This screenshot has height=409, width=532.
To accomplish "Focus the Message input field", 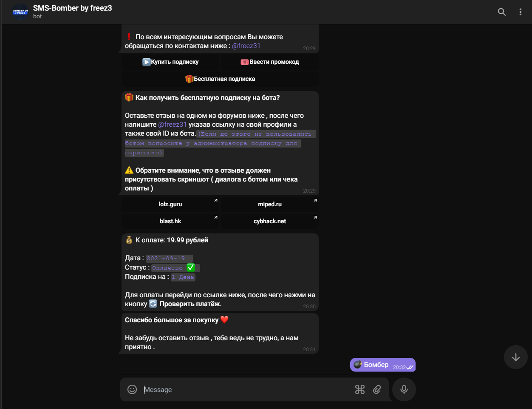I will click(x=246, y=389).
